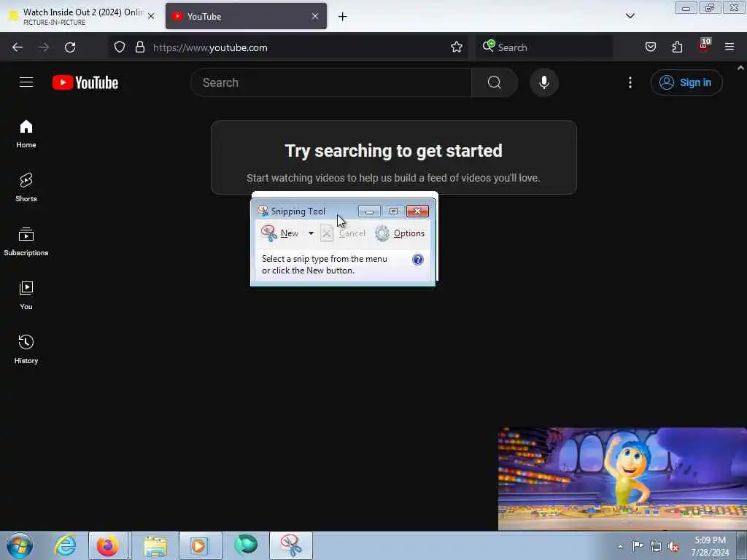Bookmark this page with the star icon
The height and width of the screenshot is (560, 747).
[457, 47]
